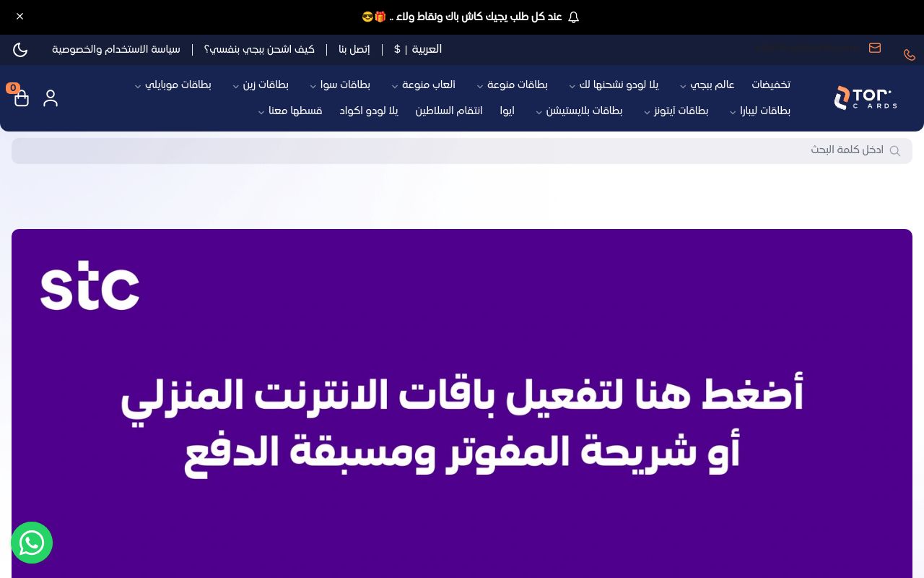Open the تخفيضات menu item
The width and height of the screenshot is (924, 578).
click(771, 85)
